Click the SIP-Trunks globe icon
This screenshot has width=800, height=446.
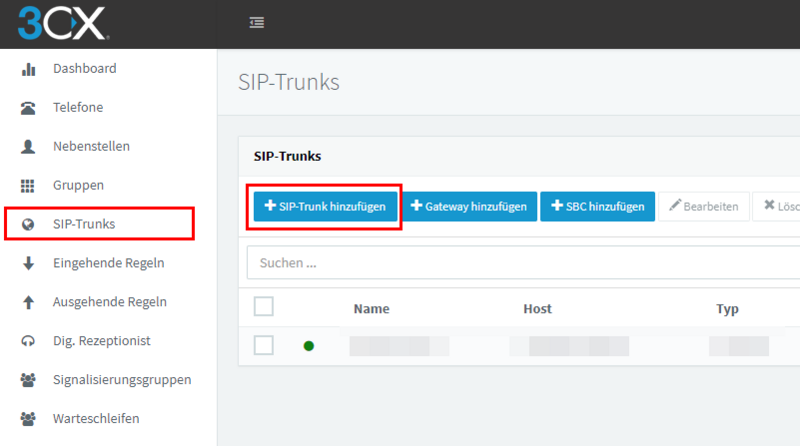(x=28, y=225)
